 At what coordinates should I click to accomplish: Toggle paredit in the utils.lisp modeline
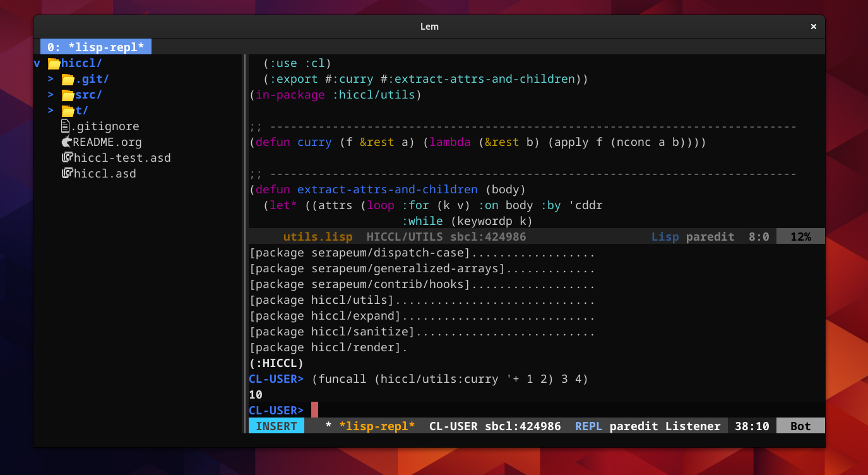(710, 236)
